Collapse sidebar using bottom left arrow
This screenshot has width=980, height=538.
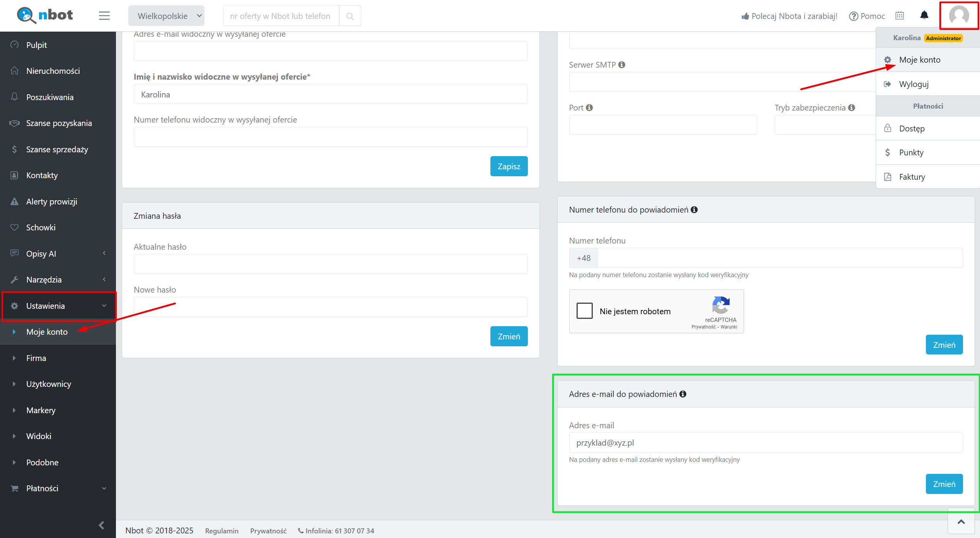click(x=102, y=525)
